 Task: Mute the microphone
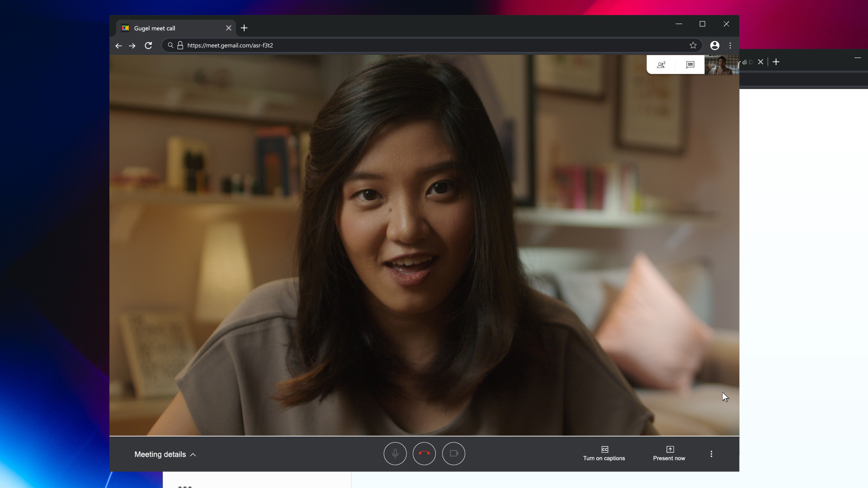(x=395, y=454)
